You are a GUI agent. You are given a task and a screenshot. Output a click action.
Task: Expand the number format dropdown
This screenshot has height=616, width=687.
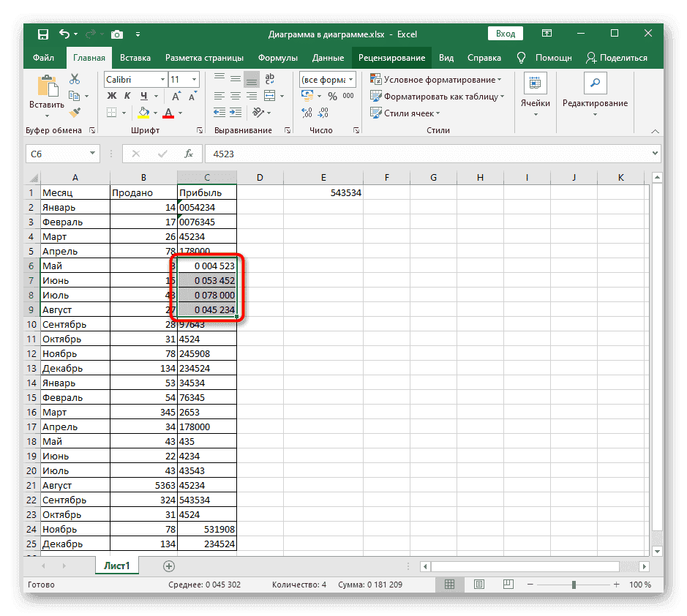tap(351, 80)
